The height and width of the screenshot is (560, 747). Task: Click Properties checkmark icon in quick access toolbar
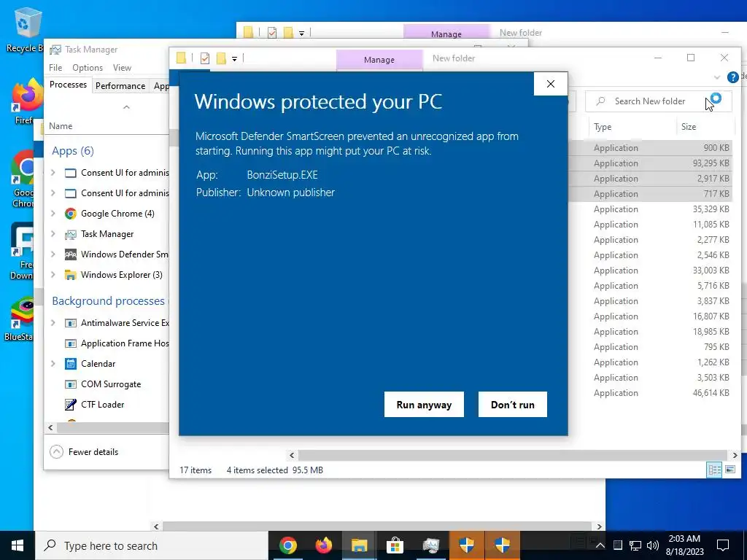205,58
